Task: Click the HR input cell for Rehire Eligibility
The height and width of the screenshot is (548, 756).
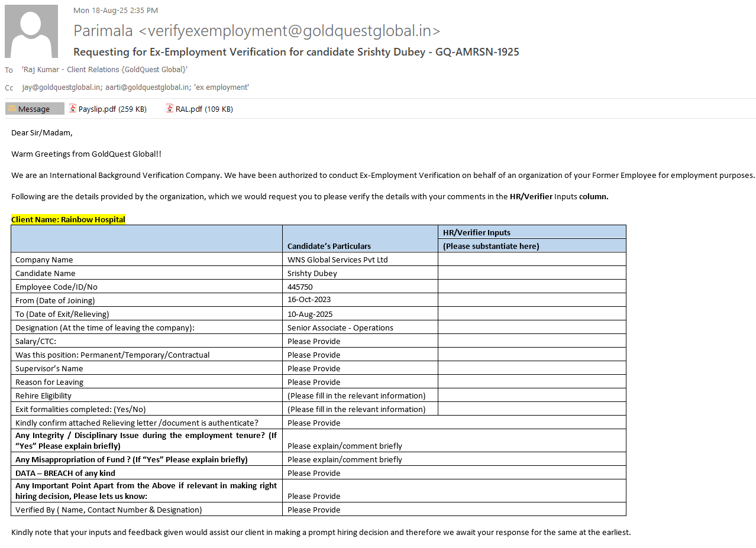Action: coord(532,395)
